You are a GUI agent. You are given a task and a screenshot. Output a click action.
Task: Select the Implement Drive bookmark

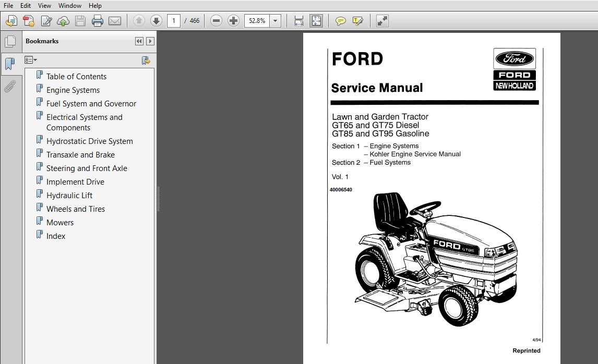click(75, 182)
